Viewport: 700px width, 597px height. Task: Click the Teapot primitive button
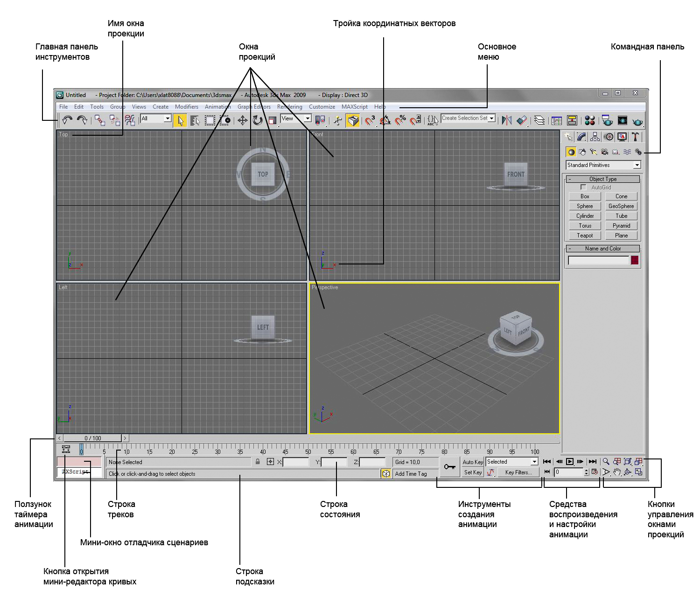(585, 236)
